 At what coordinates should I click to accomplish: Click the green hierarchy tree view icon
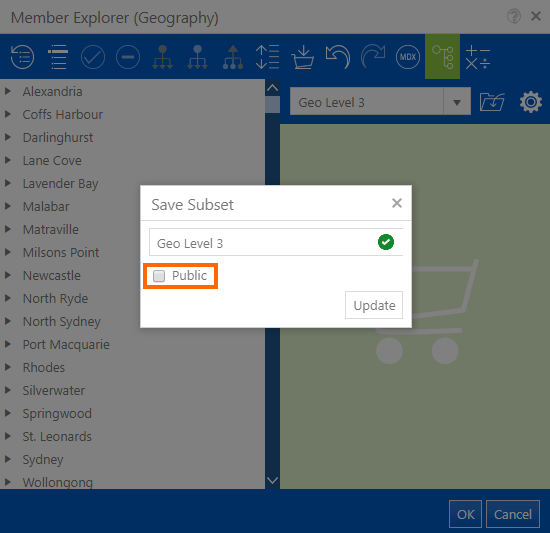tap(443, 56)
